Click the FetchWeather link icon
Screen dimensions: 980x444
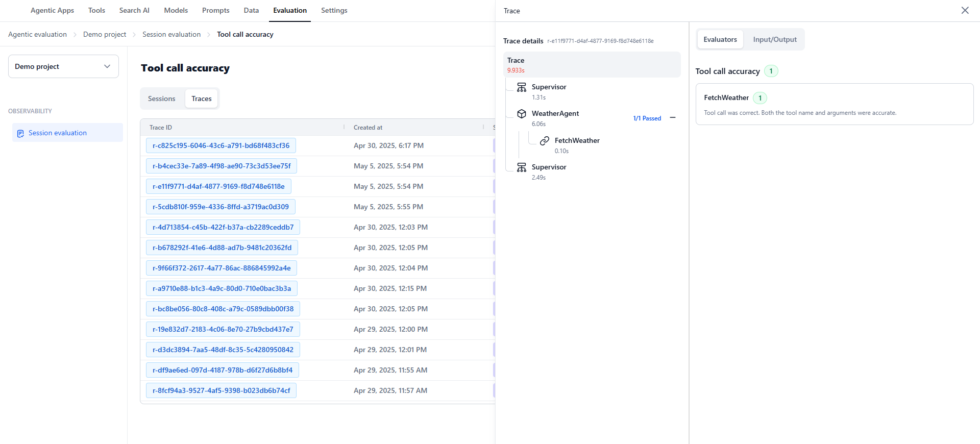pos(545,141)
